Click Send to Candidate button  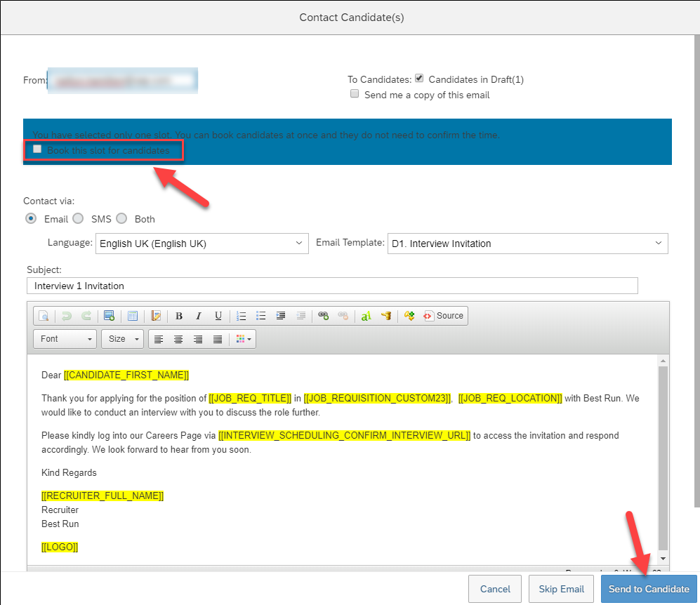pyautogui.click(x=649, y=589)
